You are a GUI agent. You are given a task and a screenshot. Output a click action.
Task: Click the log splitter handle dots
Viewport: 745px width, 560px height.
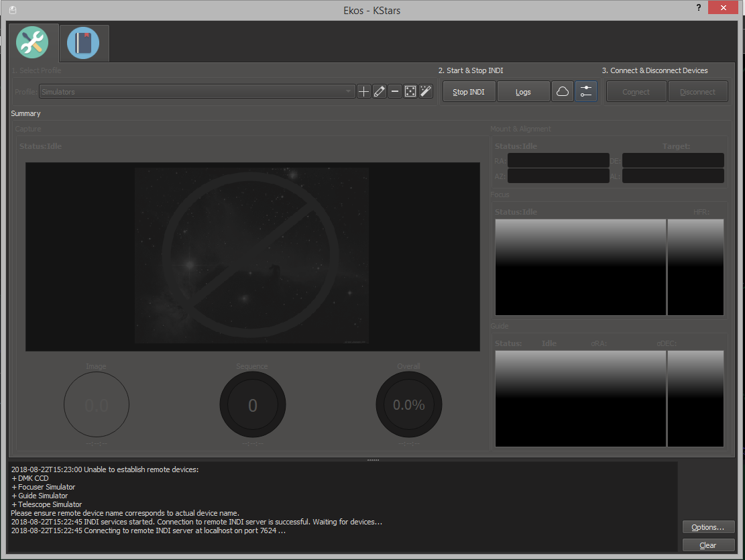tap(373, 460)
